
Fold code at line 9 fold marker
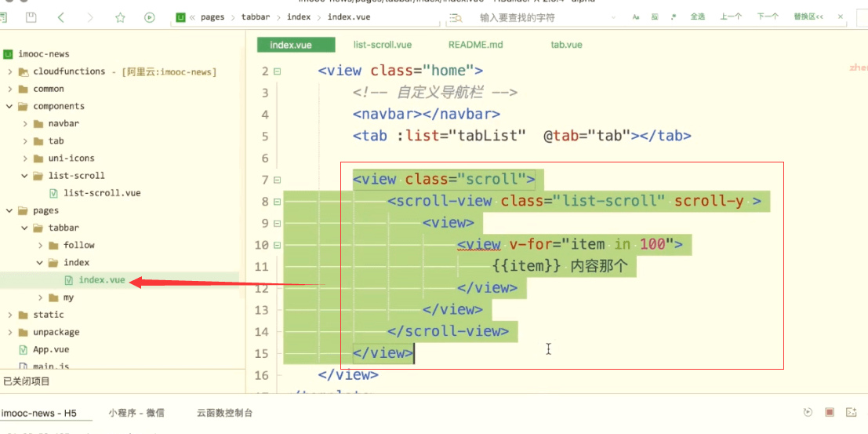coord(278,224)
